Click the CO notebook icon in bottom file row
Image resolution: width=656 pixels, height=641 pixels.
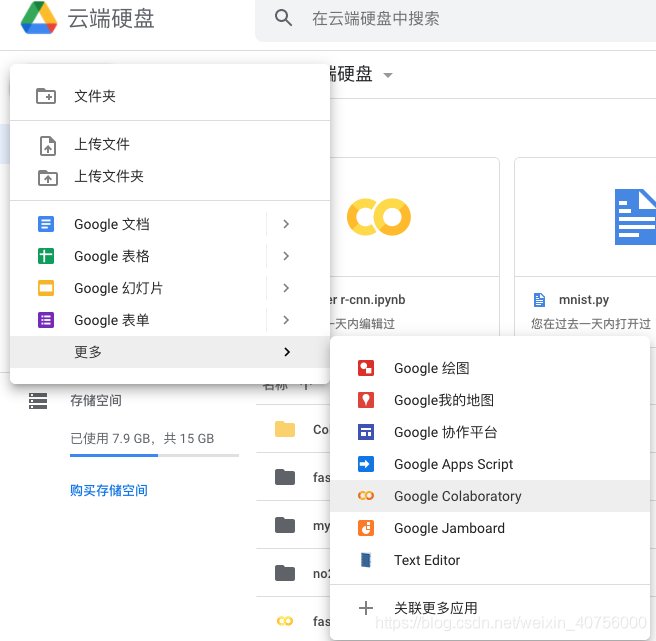pyautogui.click(x=285, y=621)
